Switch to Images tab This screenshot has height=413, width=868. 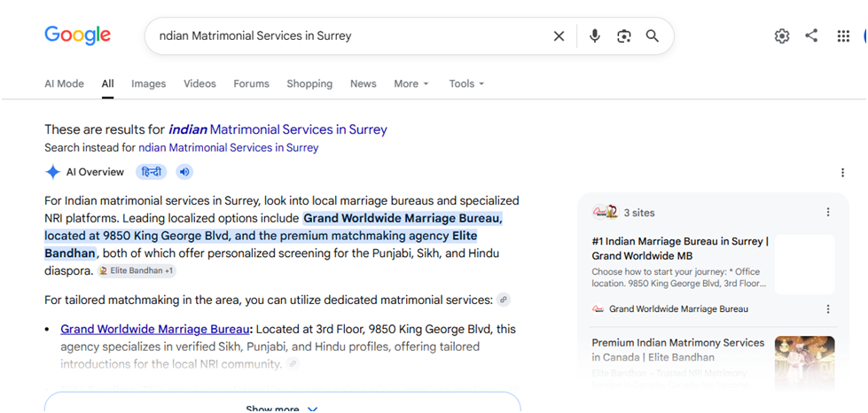tap(148, 83)
